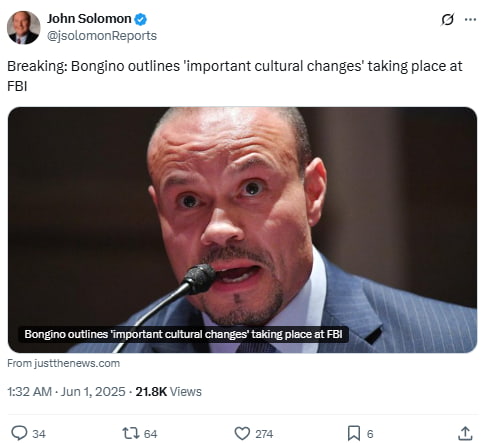Open the Bongino article preview image
The image size is (481, 443).
click(x=242, y=229)
